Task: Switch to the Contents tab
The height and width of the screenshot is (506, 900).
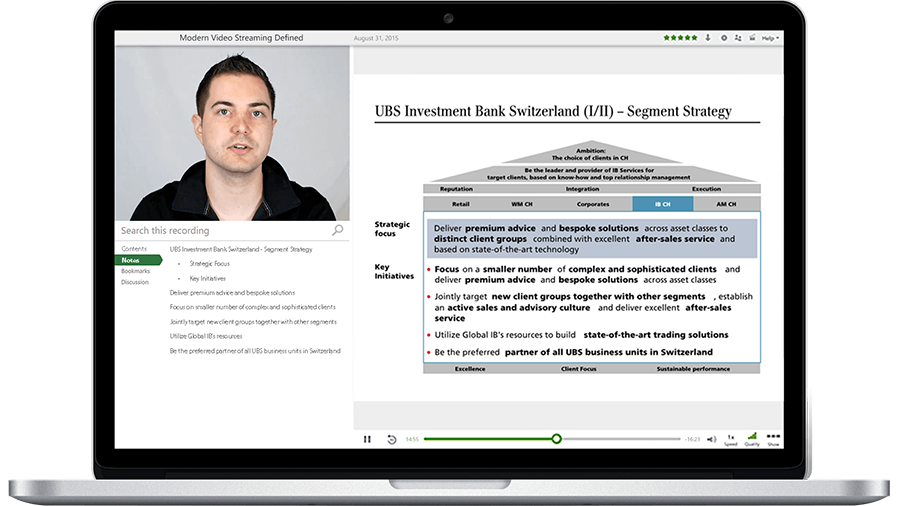Action: pyautogui.click(x=134, y=249)
